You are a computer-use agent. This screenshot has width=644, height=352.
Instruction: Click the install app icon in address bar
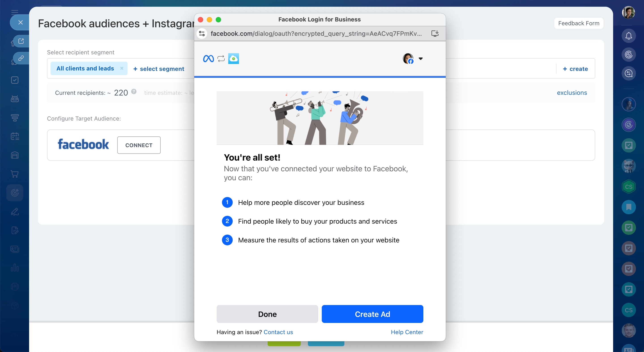(435, 34)
